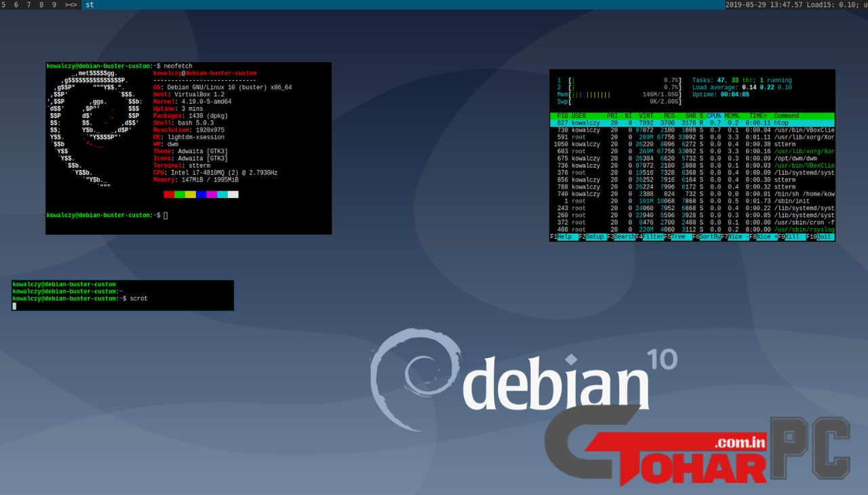Click the block cursor in the scrot terminal
The height and width of the screenshot is (495, 868).
(x=14, y=306)
